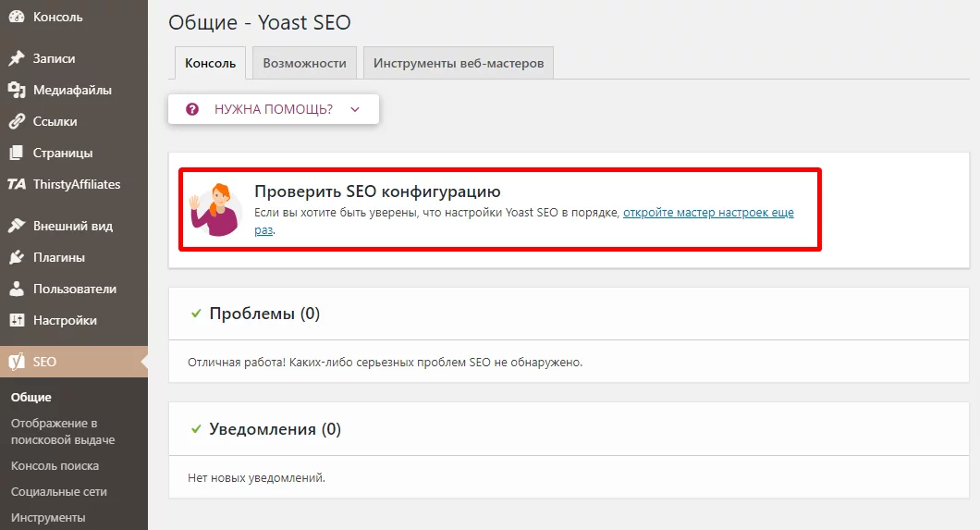Click the pin icon next to Записи

pos(17,58)
